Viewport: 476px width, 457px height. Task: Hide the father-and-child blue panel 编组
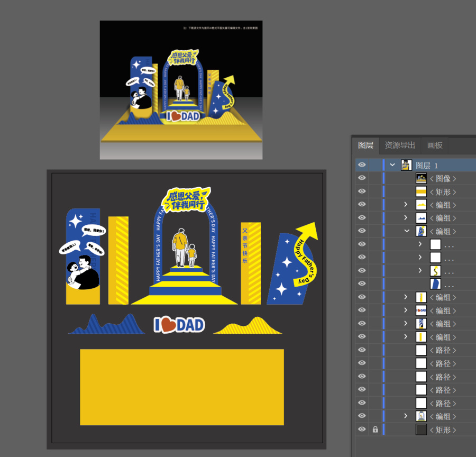click(x=362, y=323)
